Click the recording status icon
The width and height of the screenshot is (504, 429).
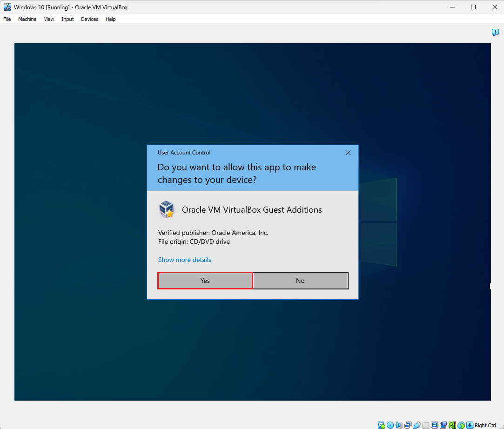(443, 425)
